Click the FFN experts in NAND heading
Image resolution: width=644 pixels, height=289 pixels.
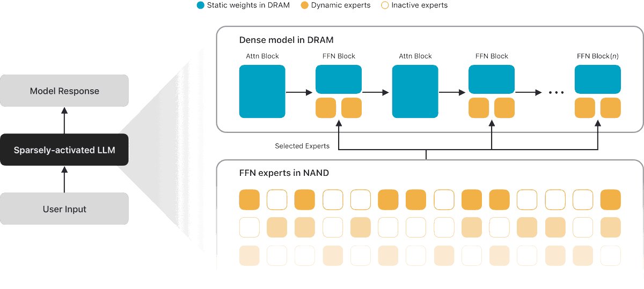[284, 173]
